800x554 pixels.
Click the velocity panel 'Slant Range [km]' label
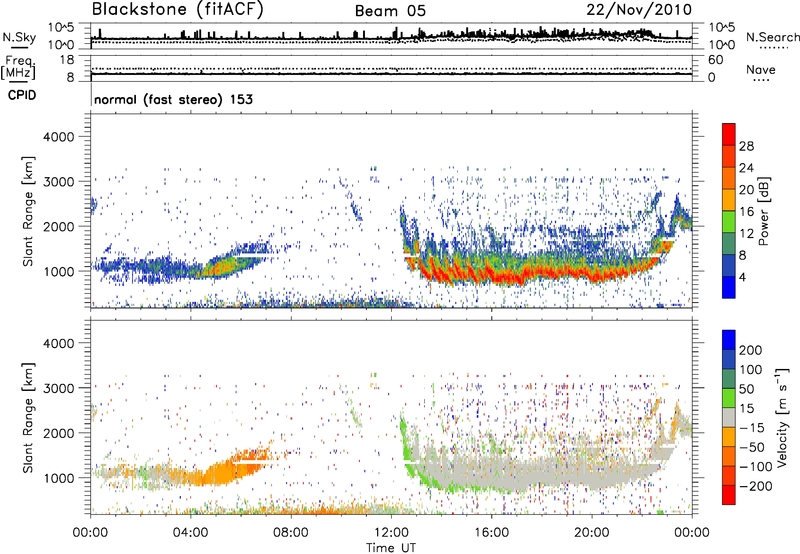point(28,417)
